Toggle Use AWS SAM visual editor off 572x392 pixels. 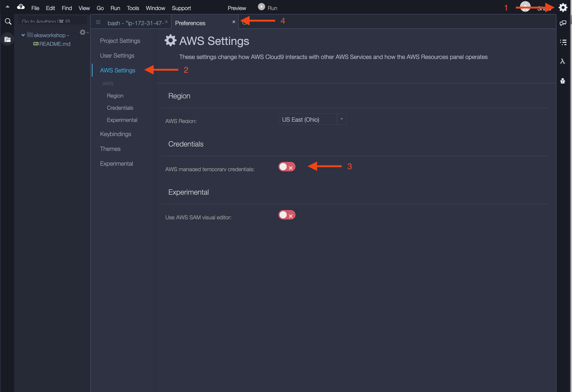[x=287, y=215]
